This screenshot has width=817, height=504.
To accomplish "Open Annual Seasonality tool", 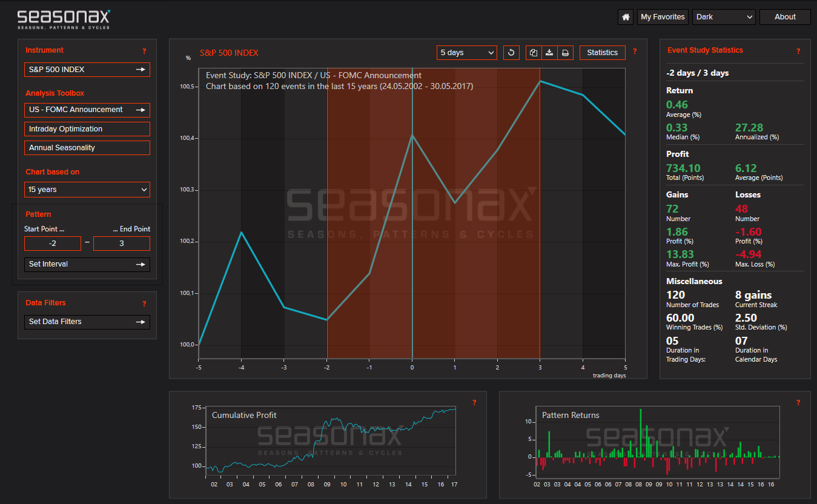I will tap(87, 148).
